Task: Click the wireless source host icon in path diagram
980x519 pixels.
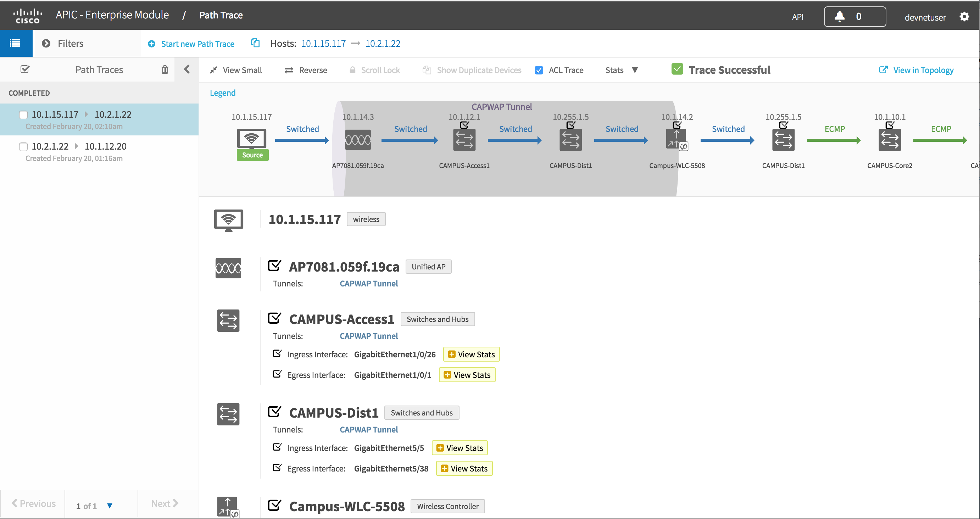Action: [251, 139]
